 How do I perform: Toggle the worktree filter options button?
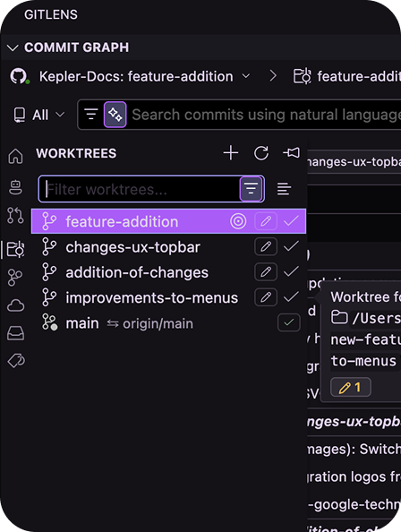click(251, 189)
